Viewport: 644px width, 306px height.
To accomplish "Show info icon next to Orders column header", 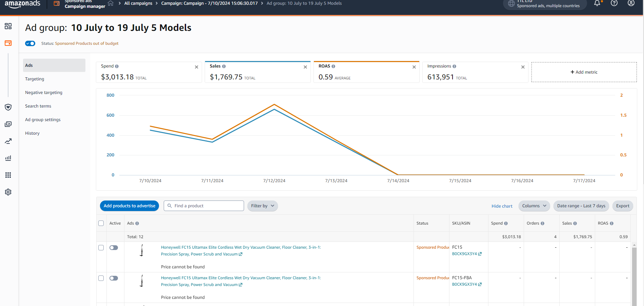I will tap(543, 224).
